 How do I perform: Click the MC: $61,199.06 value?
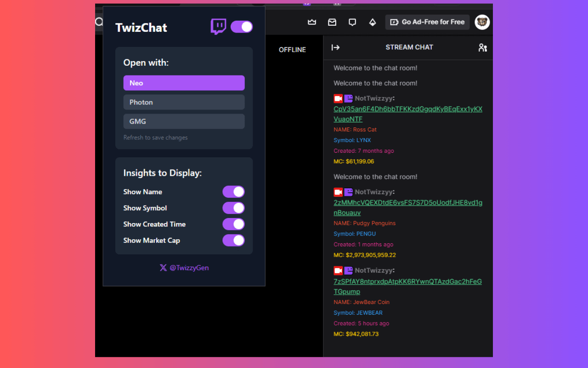354,161
